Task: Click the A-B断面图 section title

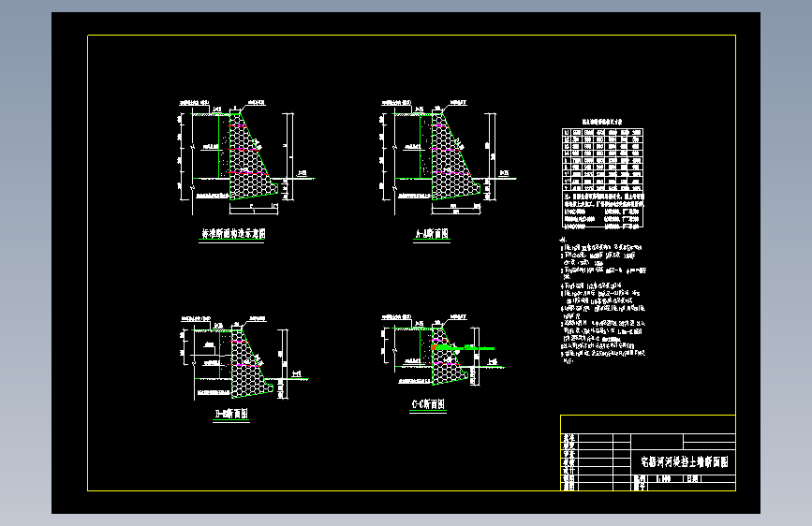Action: pos(432,234)
